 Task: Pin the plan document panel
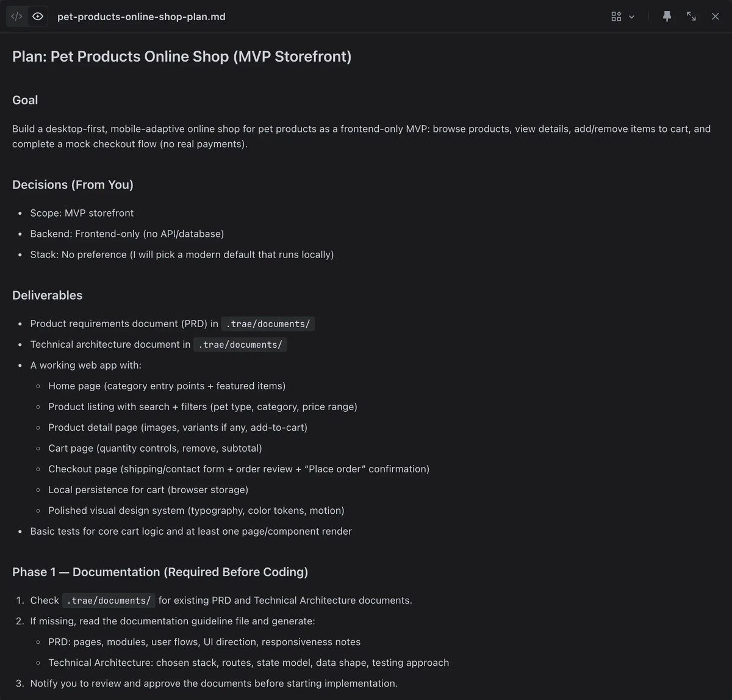667,16
